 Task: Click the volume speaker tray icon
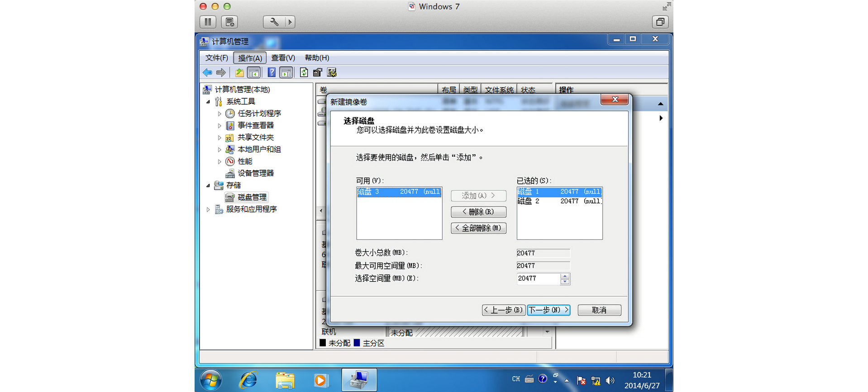[x=610, y=381]
